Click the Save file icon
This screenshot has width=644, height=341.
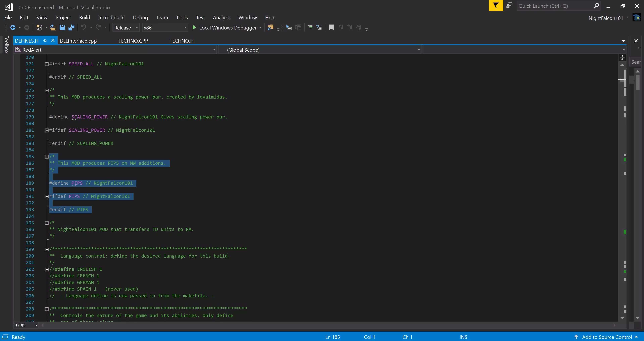click(x=62, y=27)
